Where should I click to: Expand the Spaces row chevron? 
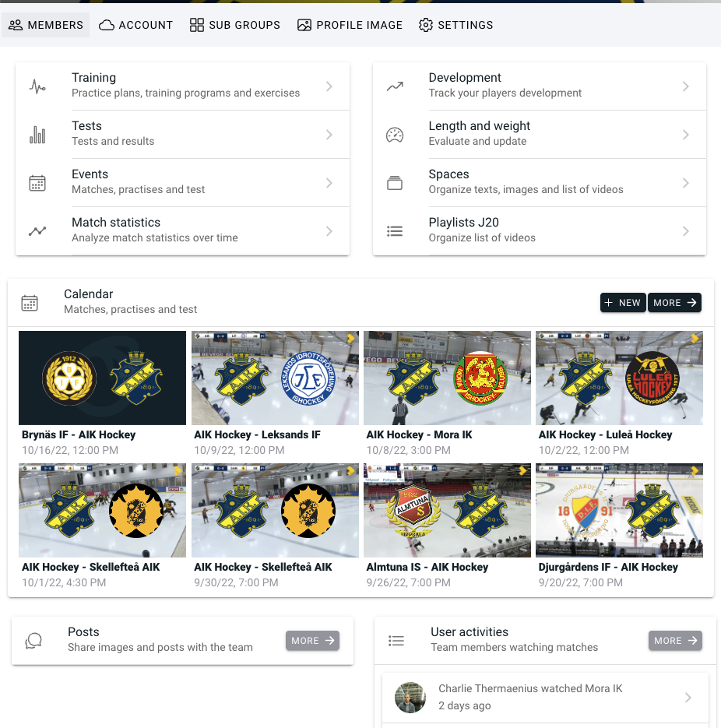point(686,183)
